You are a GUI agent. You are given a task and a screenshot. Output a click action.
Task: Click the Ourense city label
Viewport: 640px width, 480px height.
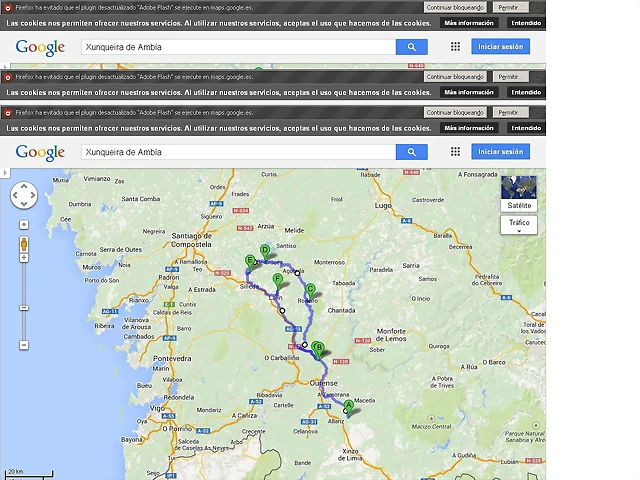pyautogui.click(x=324, y=383)
